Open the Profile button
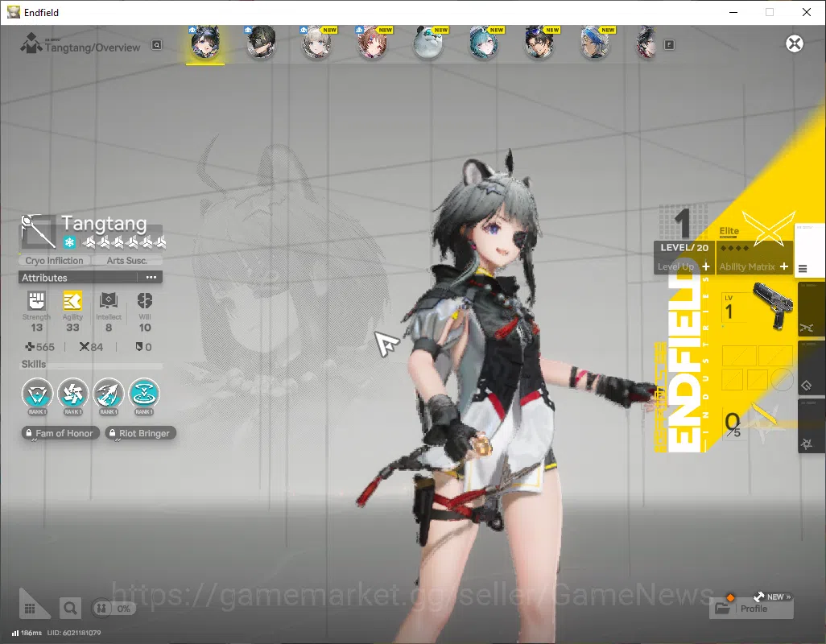Screen dimensions: 826x644 (752, 609)
